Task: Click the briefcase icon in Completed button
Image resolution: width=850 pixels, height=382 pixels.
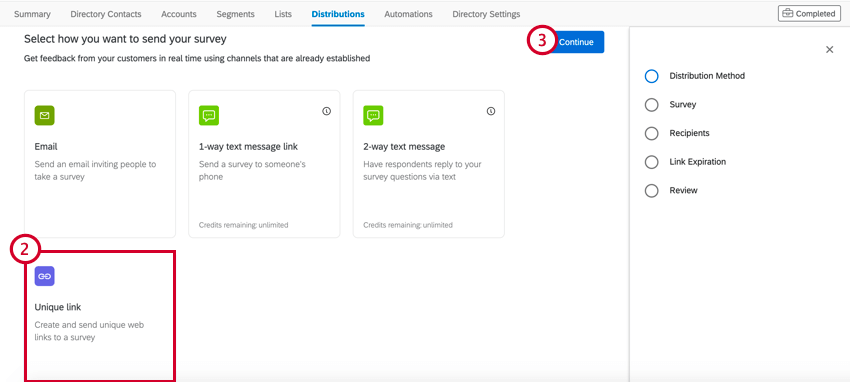Action: click(x=788, y=14)
